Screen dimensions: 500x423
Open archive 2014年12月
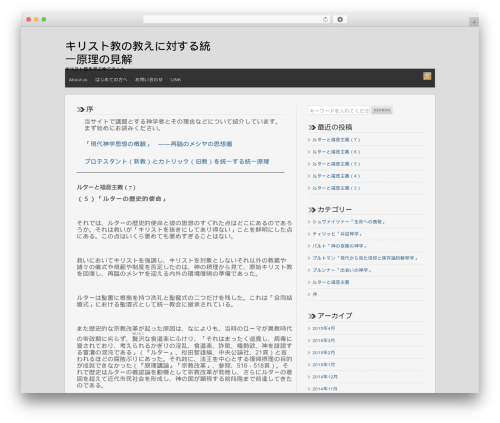coord(325,377)
